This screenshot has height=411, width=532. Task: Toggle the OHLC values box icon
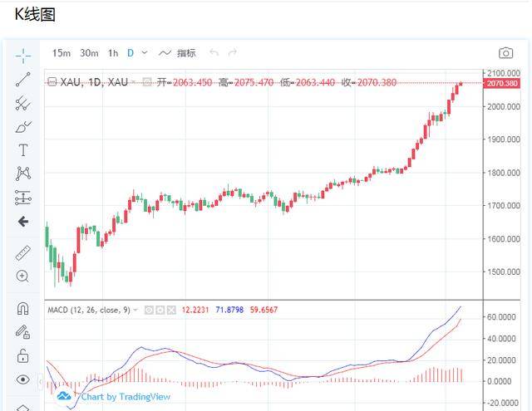click(x=147, y=82)
